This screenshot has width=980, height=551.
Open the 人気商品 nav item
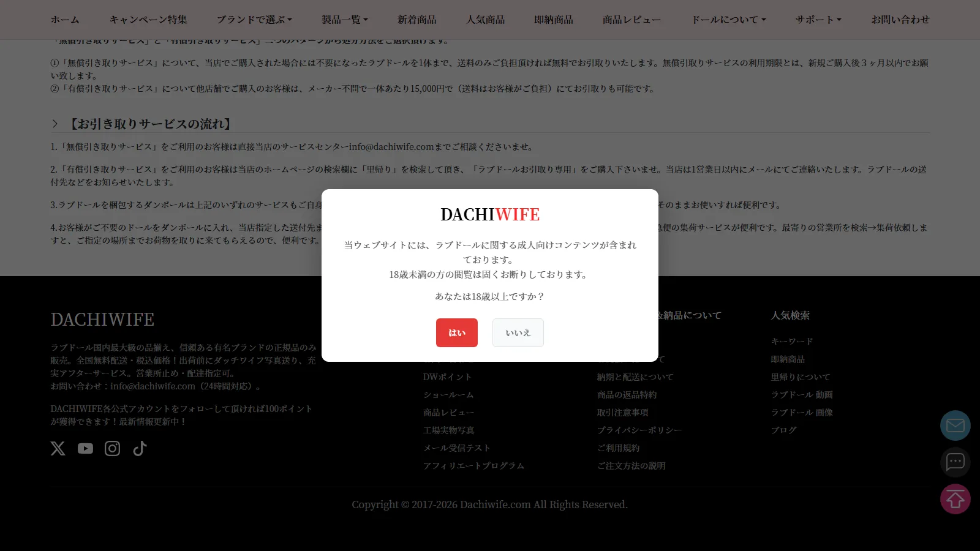486,20
